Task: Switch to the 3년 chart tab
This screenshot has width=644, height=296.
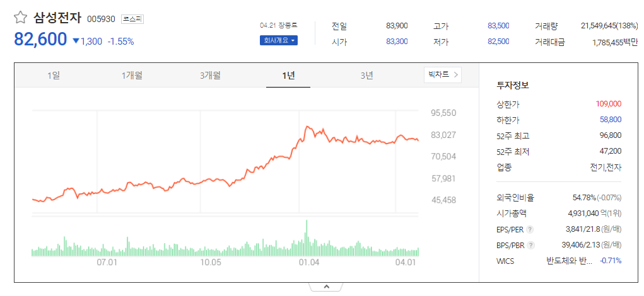Action: (x=366, y=76)
